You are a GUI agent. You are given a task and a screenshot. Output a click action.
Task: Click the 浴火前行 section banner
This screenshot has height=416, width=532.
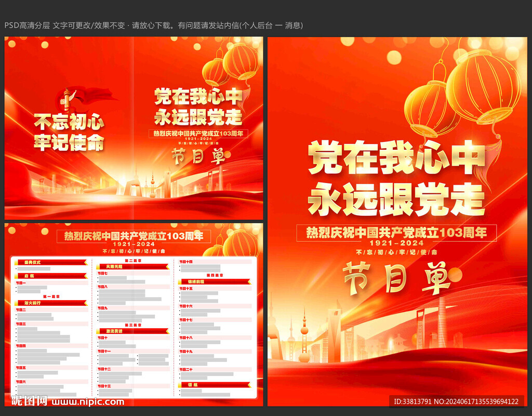point(51,303)
